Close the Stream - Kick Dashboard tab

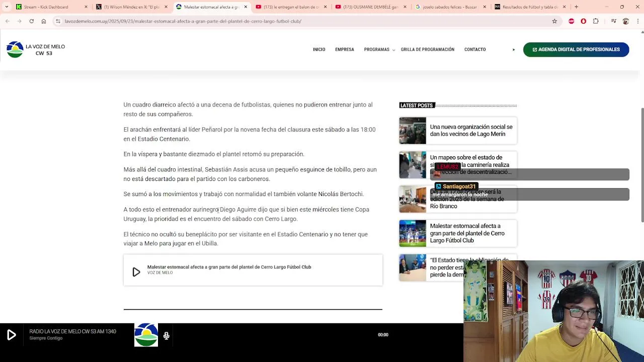(86, 7)
